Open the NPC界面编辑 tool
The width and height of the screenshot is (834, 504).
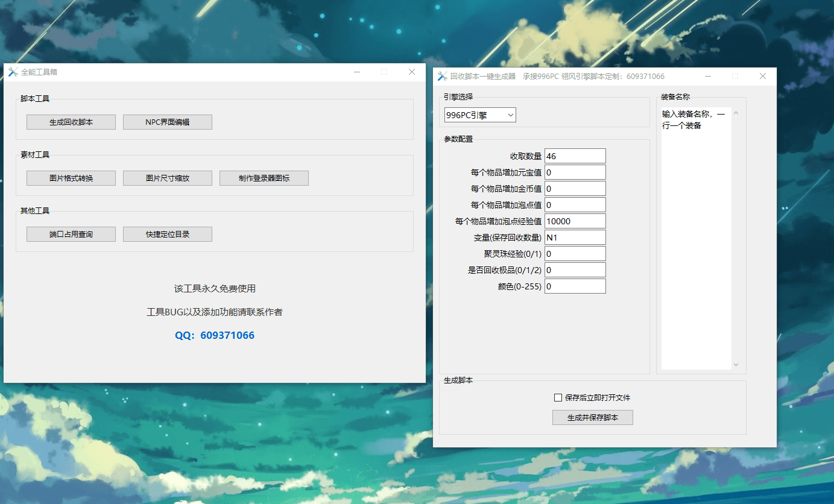168,122
